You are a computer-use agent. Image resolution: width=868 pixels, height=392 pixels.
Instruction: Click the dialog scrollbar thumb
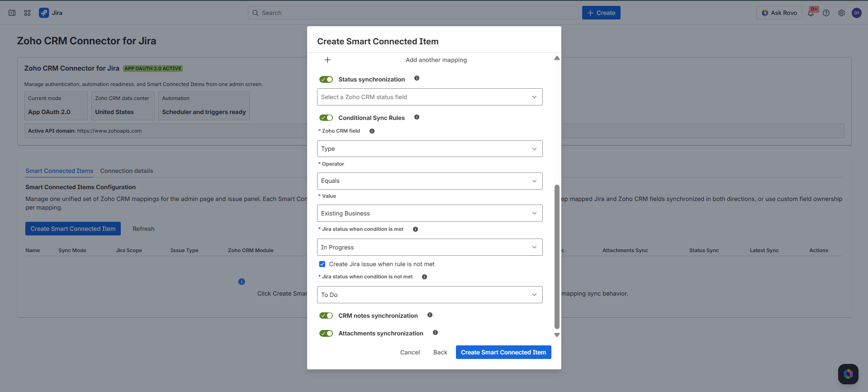coord(557,257)
